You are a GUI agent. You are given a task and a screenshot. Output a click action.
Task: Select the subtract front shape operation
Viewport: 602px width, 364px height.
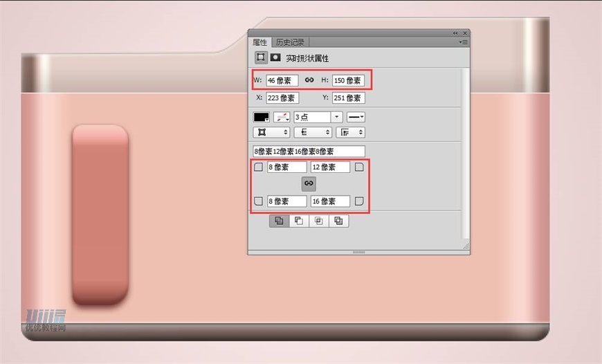coord(299,221)
